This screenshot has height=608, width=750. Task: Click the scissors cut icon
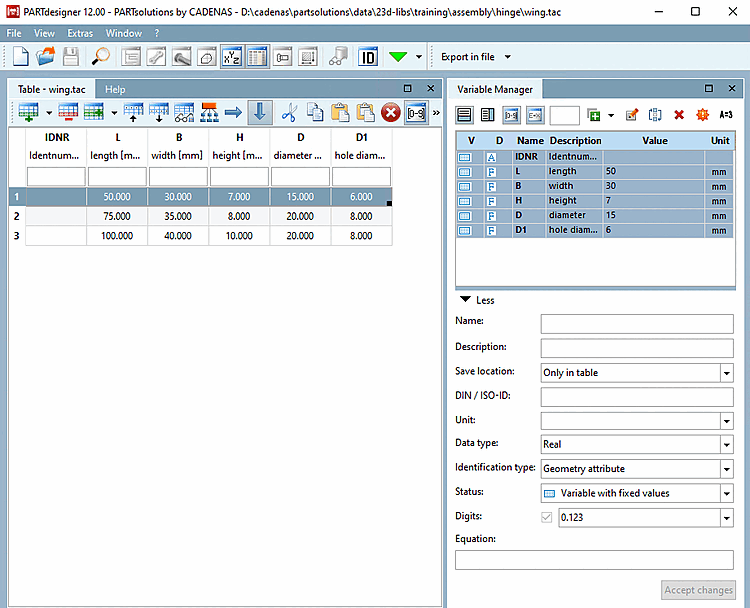click(x=289, y=112)
